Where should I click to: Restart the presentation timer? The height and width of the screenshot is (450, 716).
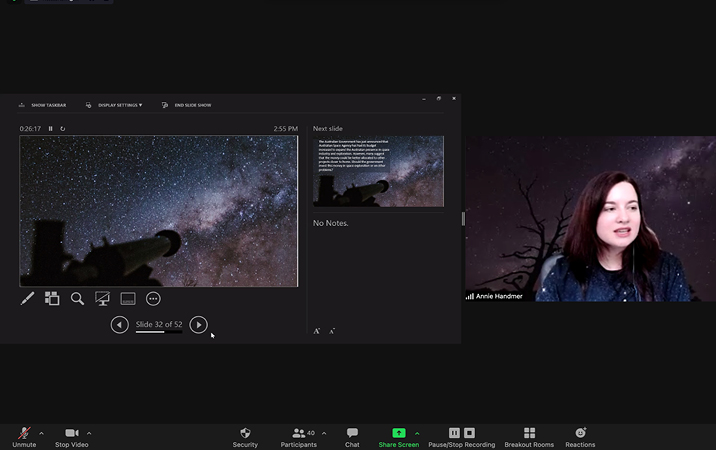[63, 129]
